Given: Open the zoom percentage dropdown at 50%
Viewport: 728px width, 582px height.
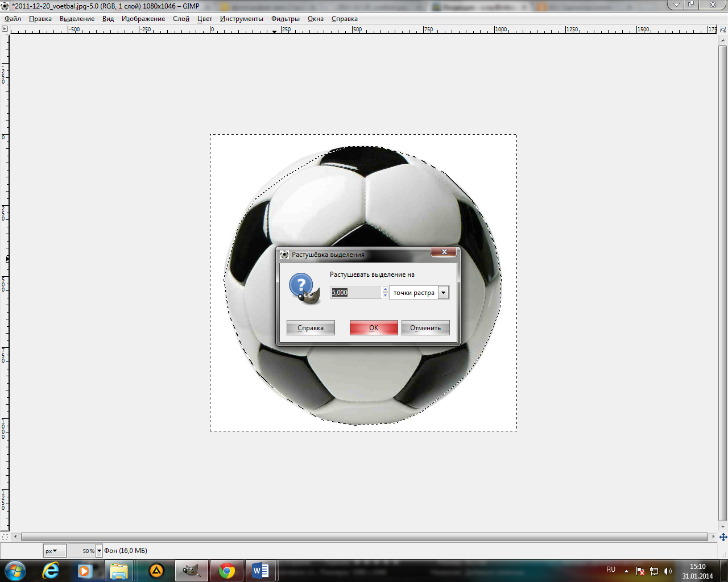Looking at the screenshot, I should [99, 551].
